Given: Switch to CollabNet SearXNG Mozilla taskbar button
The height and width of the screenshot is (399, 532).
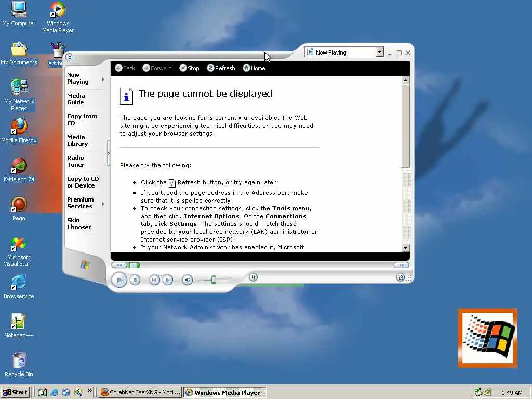Looking at the screenshot, I should click(x=140, y=393).
